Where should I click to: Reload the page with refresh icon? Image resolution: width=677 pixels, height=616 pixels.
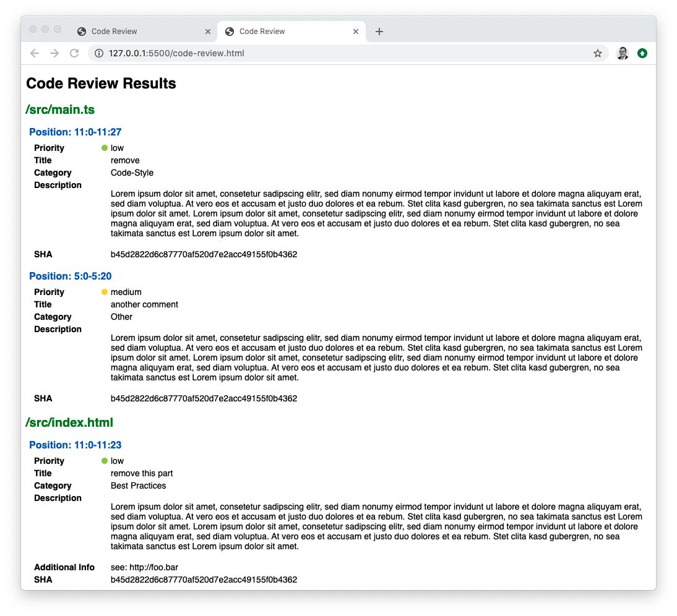(x=74, y=53)
